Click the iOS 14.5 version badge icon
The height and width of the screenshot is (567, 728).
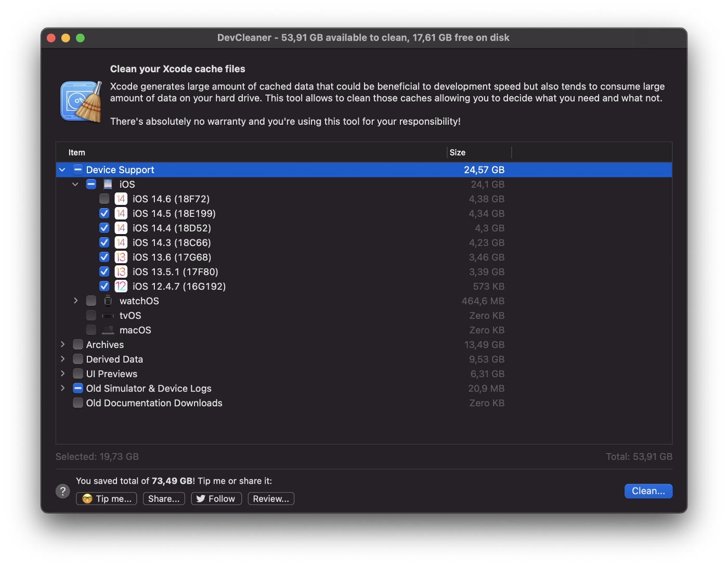tap(121, 213)
